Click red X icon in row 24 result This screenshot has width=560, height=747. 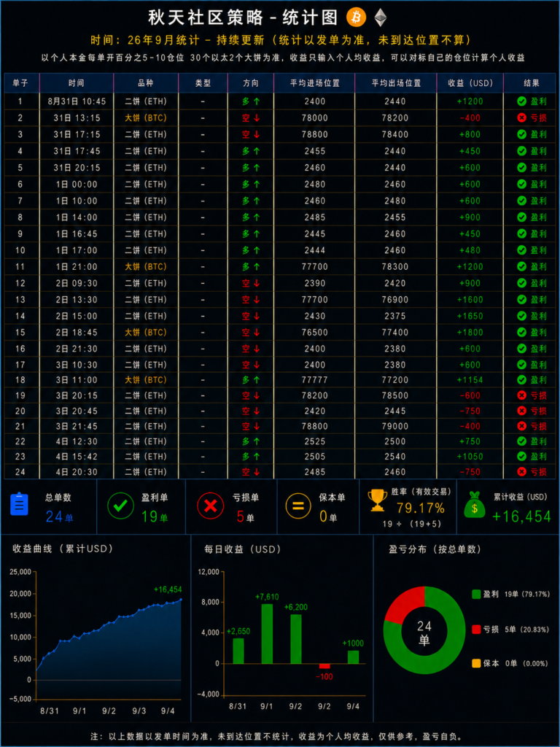point(521,472)
